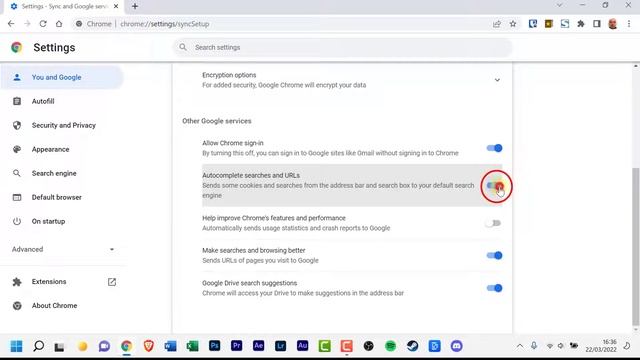
Task: Launch Excel from taskbar
Action: point(193,346)
